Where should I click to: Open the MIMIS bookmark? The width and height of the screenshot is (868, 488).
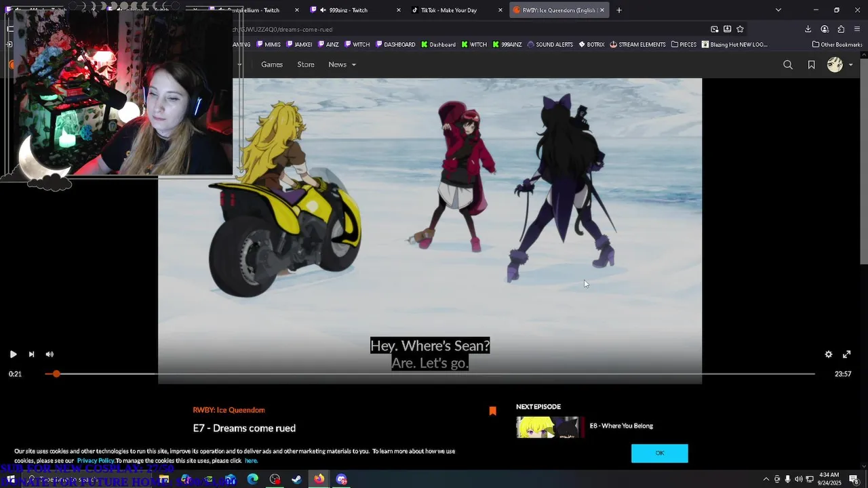pos(269,45)
